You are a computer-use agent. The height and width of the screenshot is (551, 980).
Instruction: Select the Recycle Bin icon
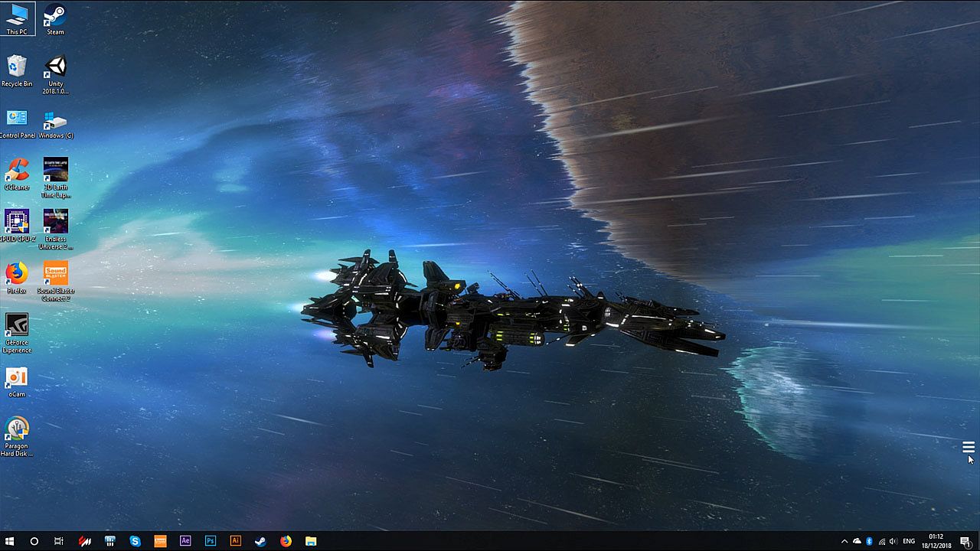17,71
